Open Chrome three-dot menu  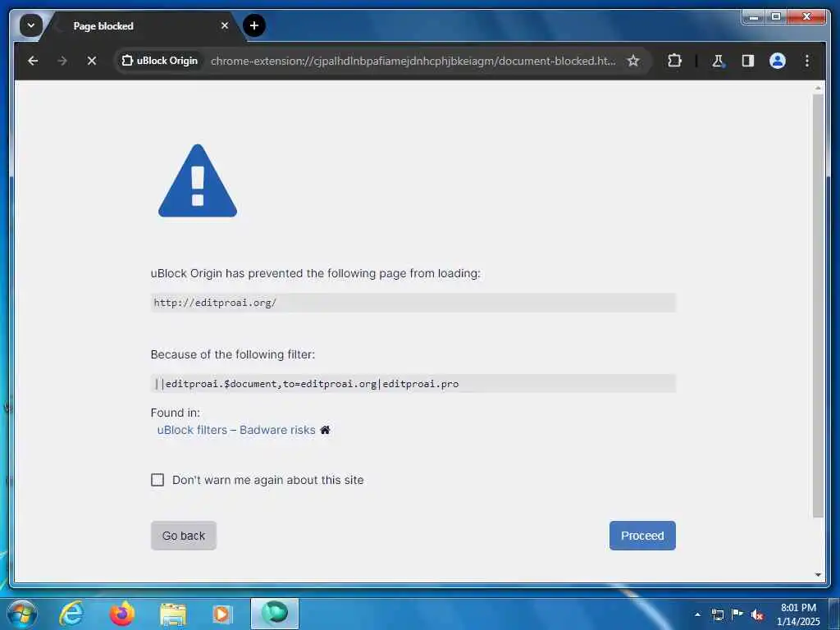(807, 61)
